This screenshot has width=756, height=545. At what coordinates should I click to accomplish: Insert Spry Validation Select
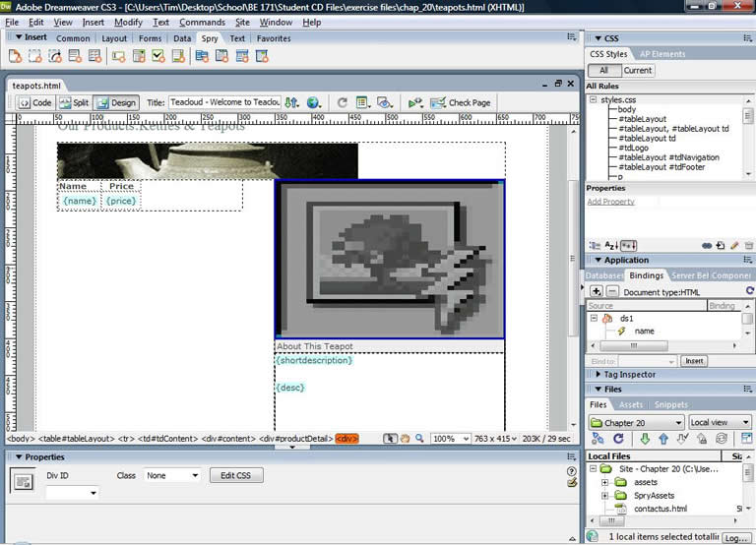pyautogui.click(x=139, y=56)
